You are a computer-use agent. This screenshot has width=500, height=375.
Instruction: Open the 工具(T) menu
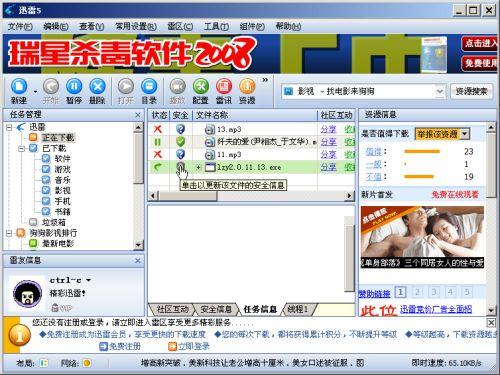point(216,26)
